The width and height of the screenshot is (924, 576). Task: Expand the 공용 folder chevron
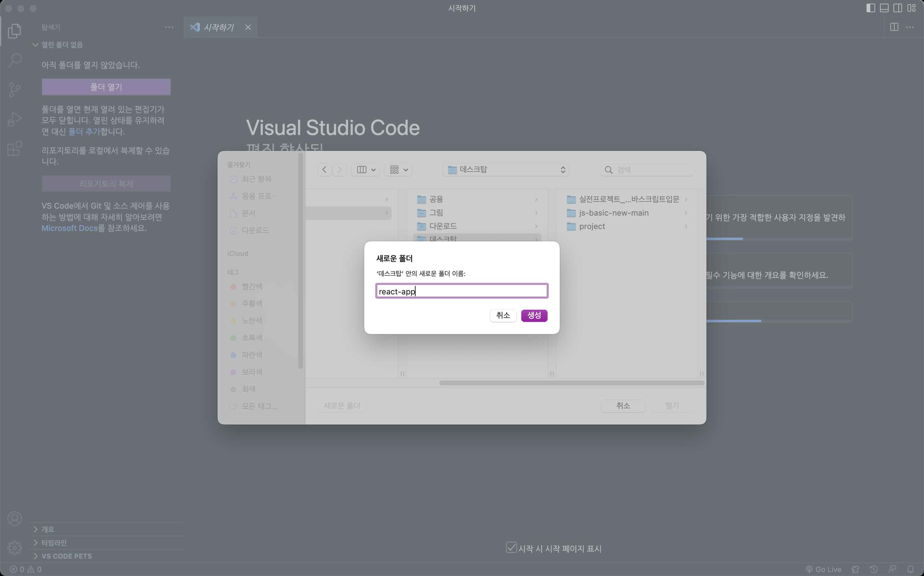(x=536, y=199)
